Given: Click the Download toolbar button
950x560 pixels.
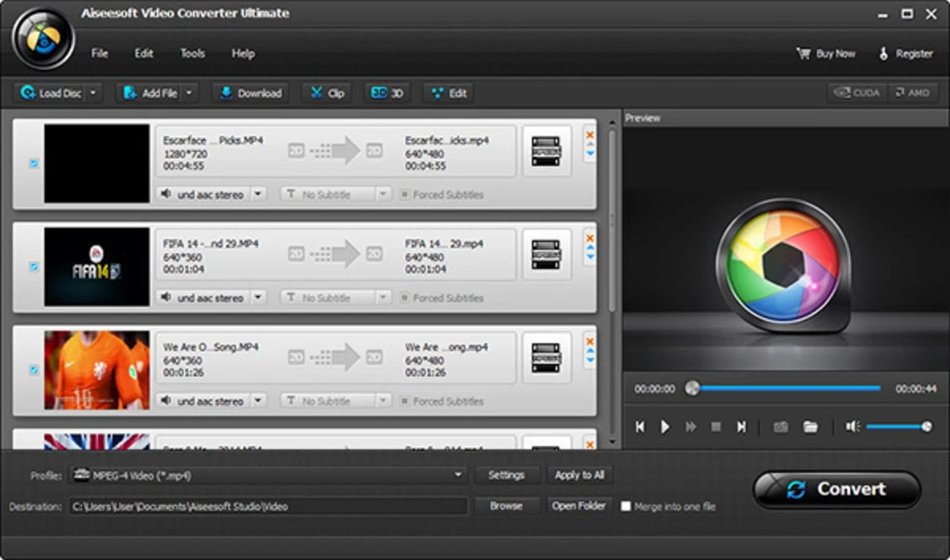Looking at the screenshot, I should [x=251, y=93].
